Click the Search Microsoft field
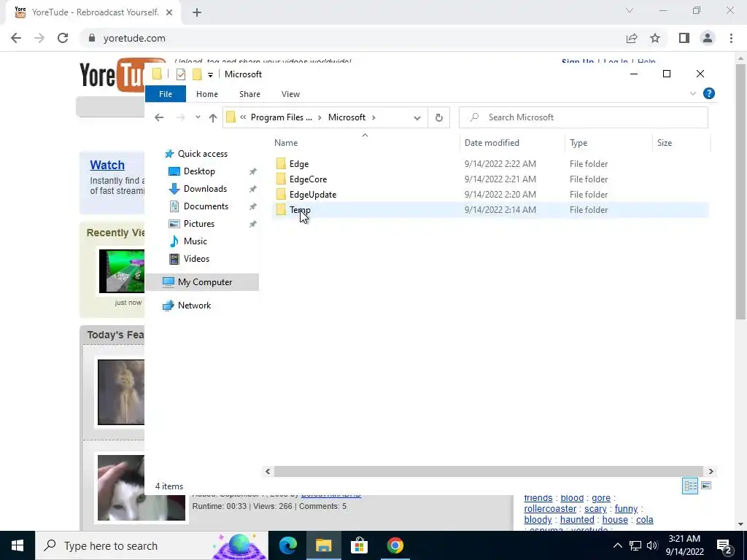 pos(584,117)
